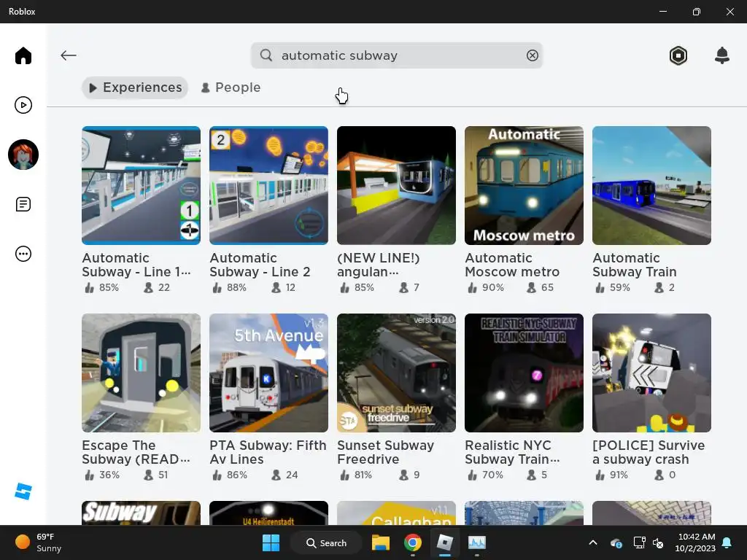Open the clock showing 10:42 AM

click(x=695, y=542)
